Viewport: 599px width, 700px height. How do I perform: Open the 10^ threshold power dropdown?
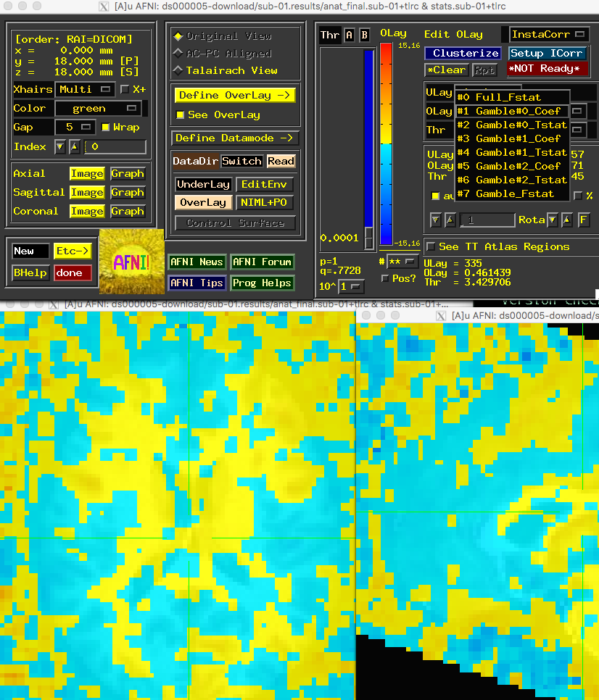tap(351, 286)
